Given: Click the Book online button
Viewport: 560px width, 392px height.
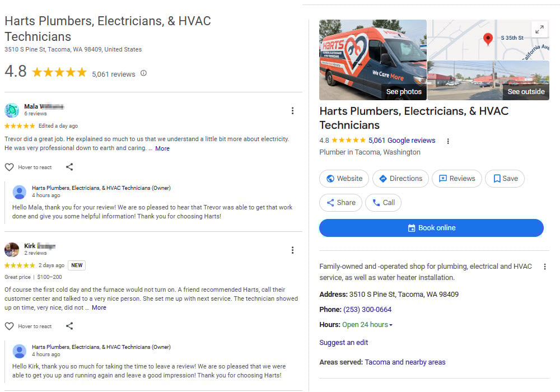Looking at the screenshot, I should tap(431, 228).
